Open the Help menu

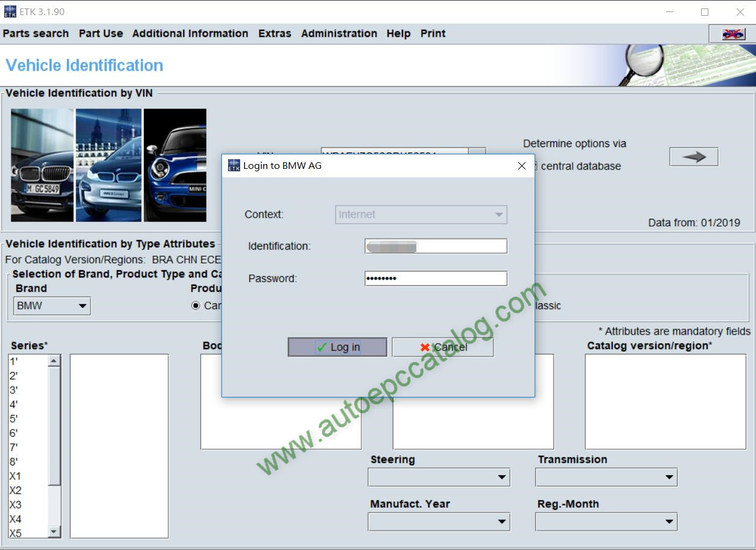[x=398, y=34]
